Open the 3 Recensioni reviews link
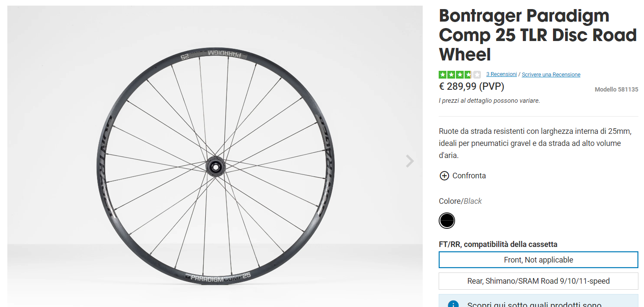This screenshot has height=307, width=644. point(501,74)
